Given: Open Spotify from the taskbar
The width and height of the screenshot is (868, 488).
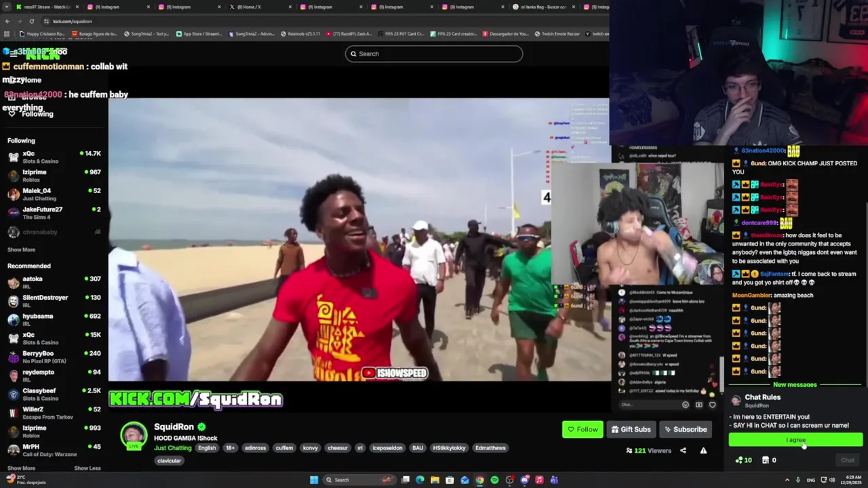Looking at the screenshot, I should [x=494, y=480].
